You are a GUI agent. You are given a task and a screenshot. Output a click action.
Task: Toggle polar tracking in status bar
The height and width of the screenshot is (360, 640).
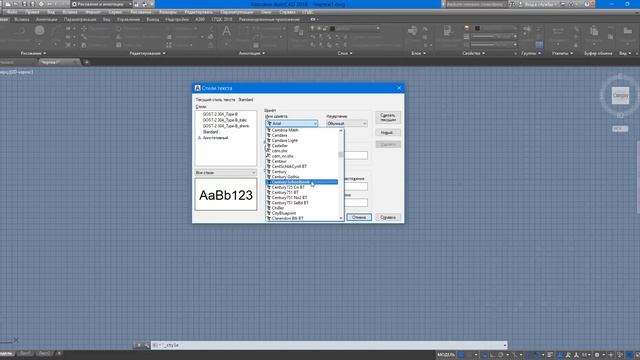click(501, 355)
